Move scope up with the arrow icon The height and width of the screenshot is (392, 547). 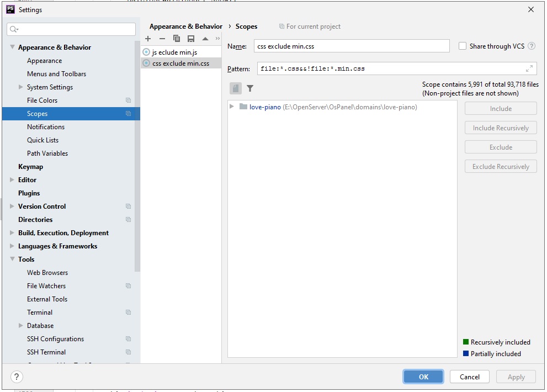205,39
